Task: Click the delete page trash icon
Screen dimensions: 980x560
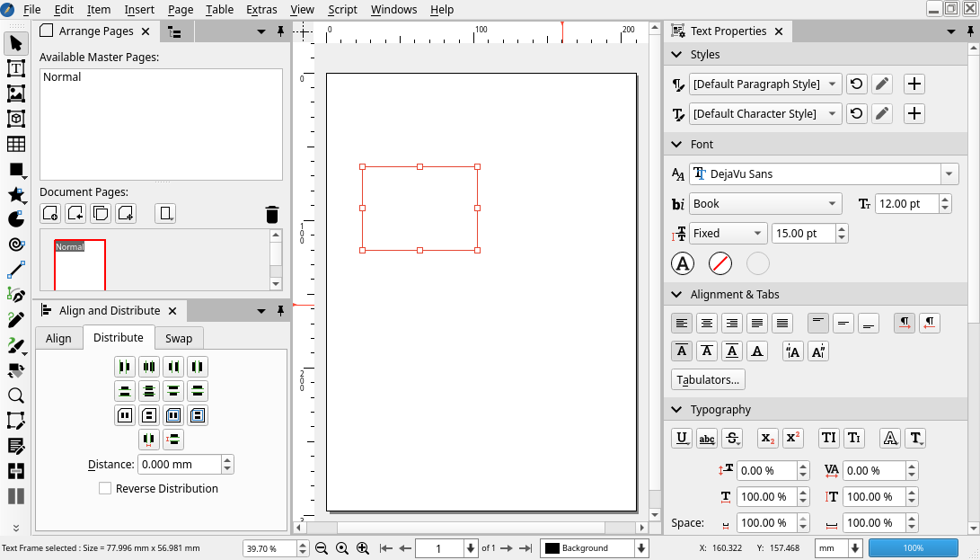Action: (272, 214)
